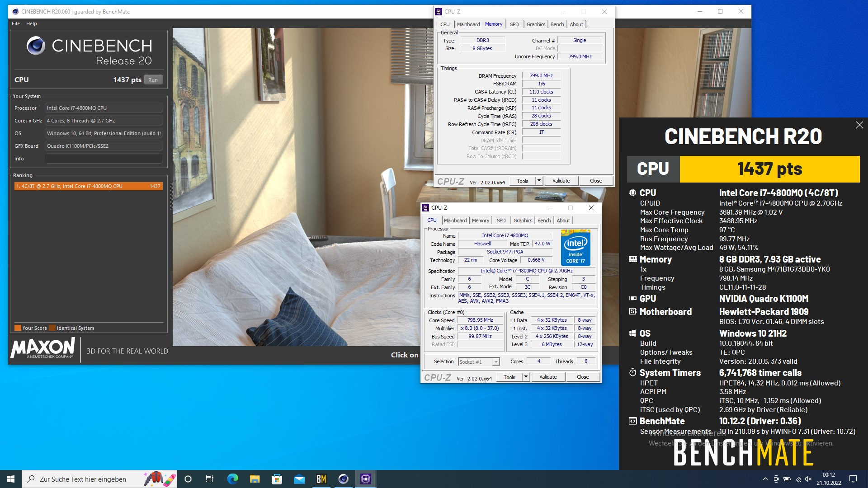
Task: Run the CPU benchmark in Cinebench
Action: click(153, 80)
